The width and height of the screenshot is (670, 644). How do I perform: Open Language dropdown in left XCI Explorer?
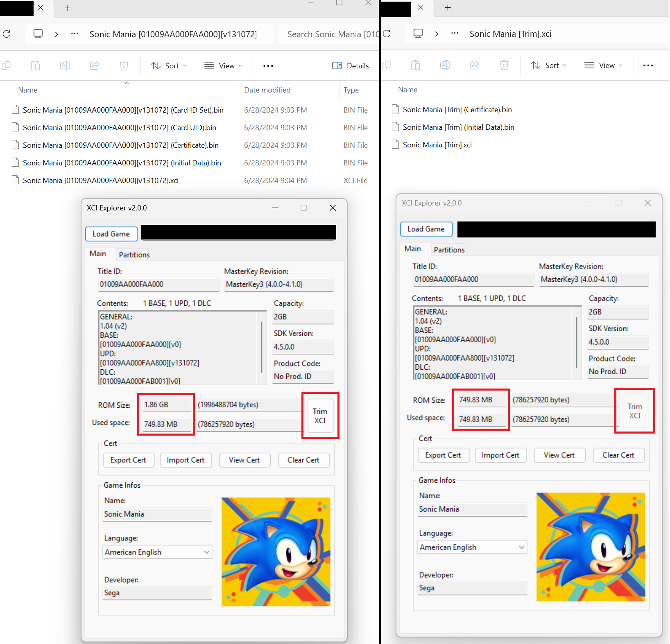157,552
